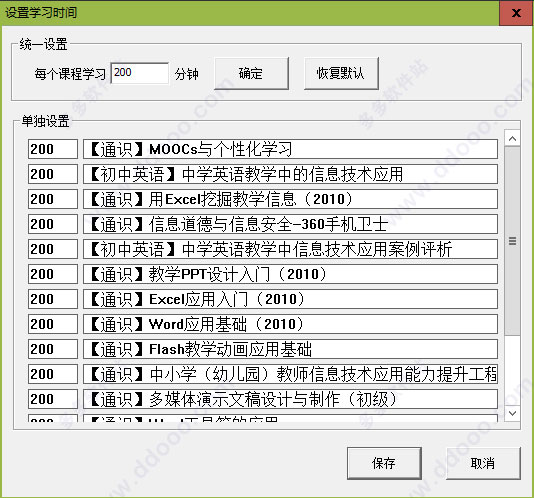Click the 保存 button
The image size is (534, 498).
pyautogui.click(x=384, y=463)
